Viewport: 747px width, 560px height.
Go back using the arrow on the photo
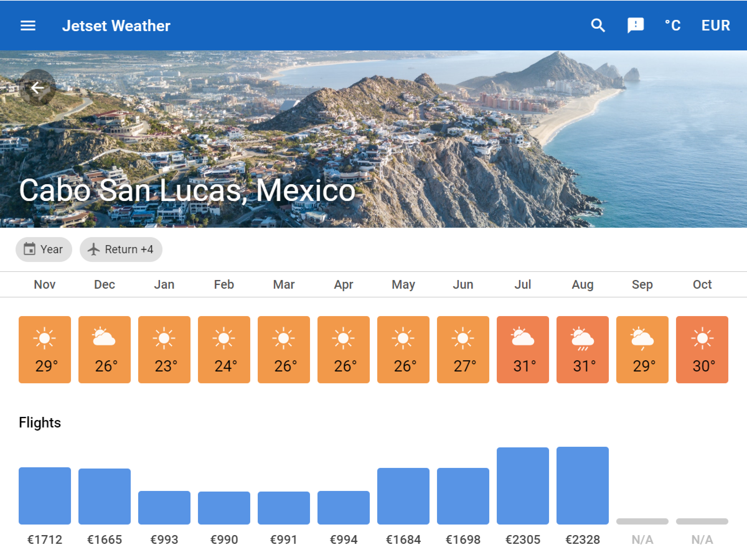pyautogui.click(x=38, y=88)
